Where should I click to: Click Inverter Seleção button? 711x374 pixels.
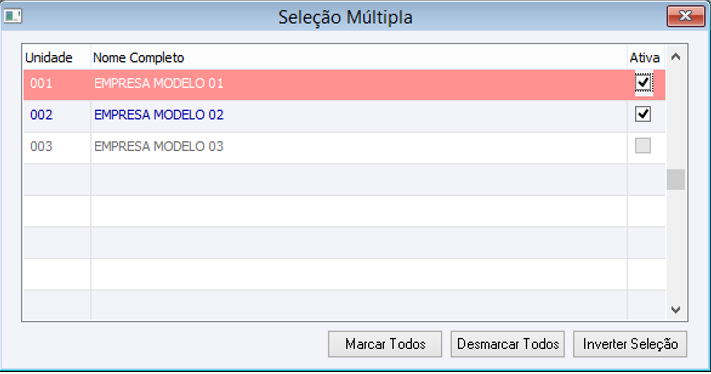point(630,344)
